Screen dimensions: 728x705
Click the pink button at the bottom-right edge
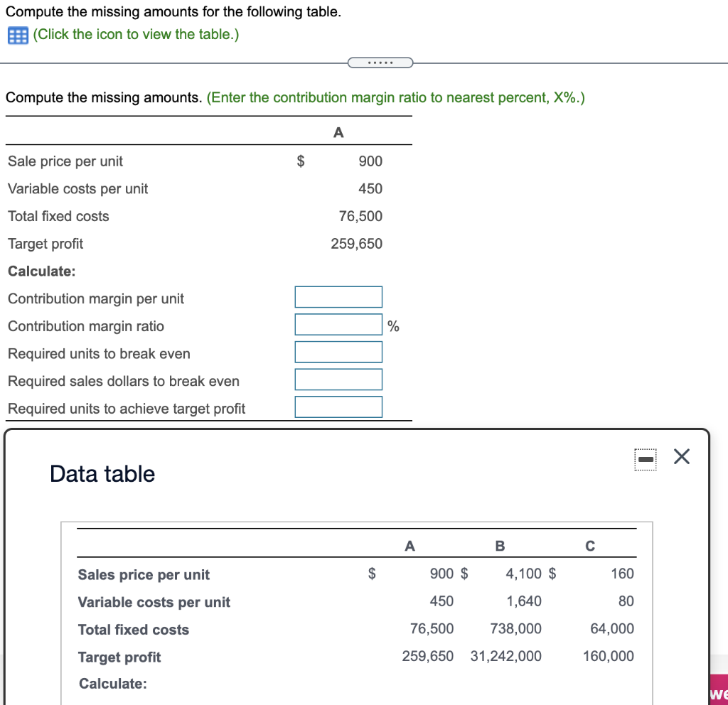coord(719,693)
